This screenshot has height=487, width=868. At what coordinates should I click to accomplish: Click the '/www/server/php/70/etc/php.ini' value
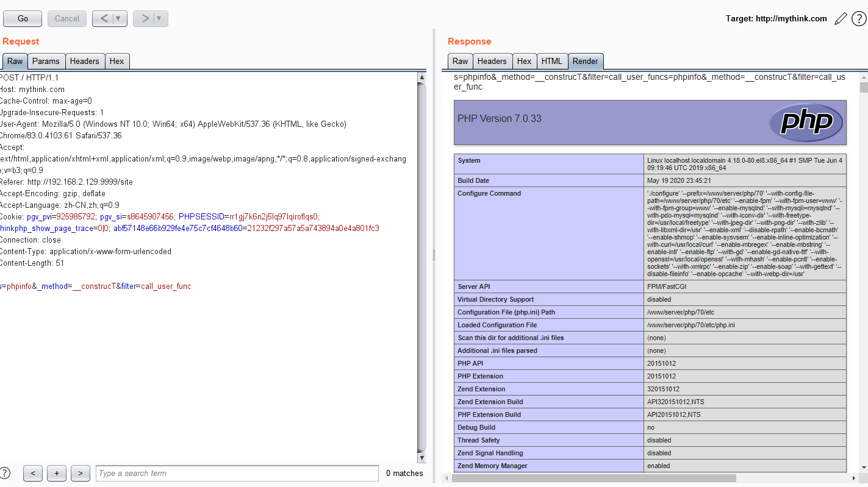click(691, 325)
